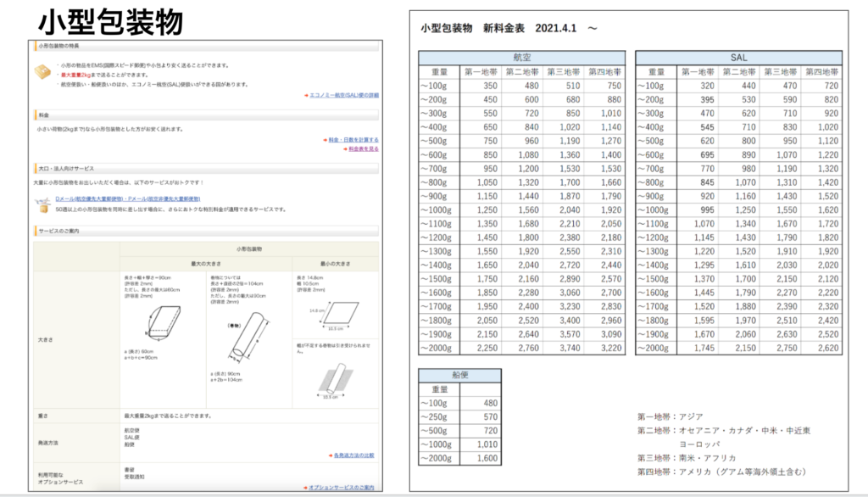
Task: Click the 利用可能なオプションサービス row label
Action: click(x=60, y=479)
